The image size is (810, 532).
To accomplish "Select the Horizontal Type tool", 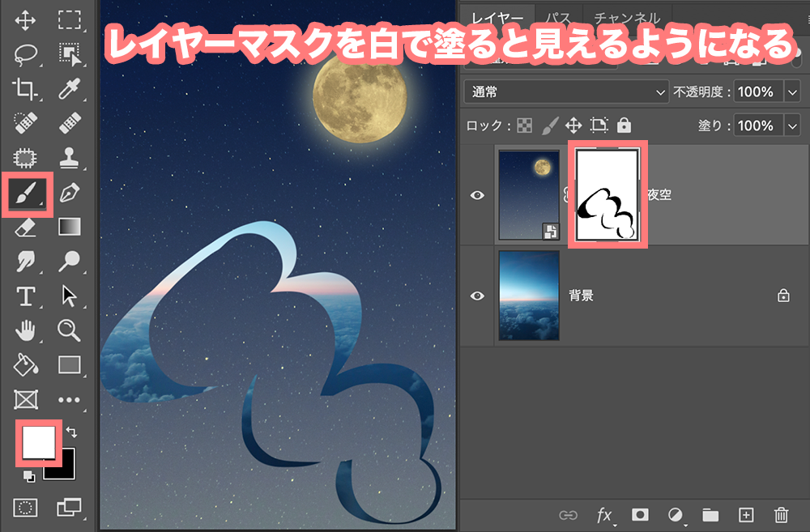I will tap(25, 296).
